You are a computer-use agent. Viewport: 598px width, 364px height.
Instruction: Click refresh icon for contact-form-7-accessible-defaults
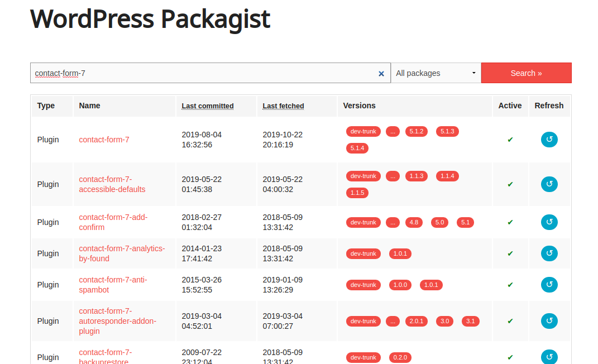(x=549, y=184)
